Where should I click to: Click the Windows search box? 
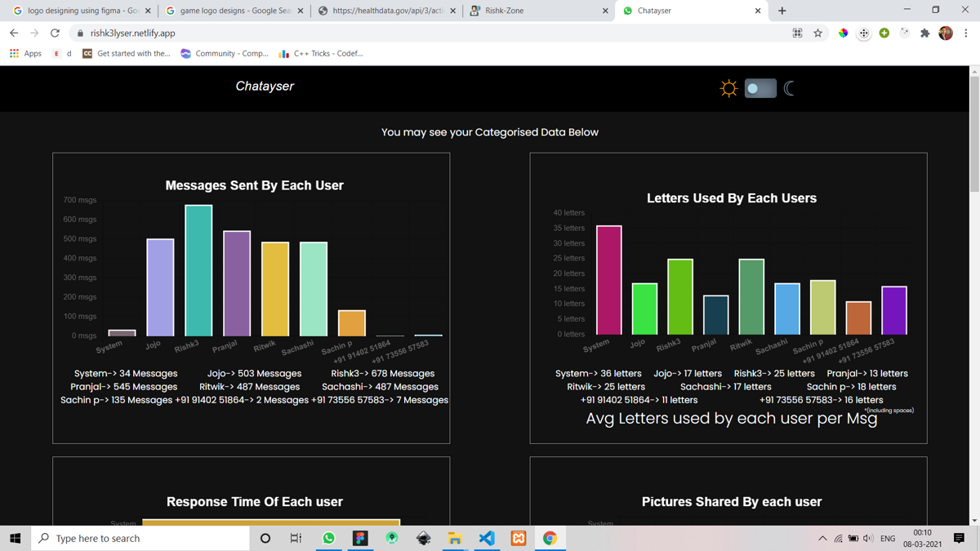140,538
